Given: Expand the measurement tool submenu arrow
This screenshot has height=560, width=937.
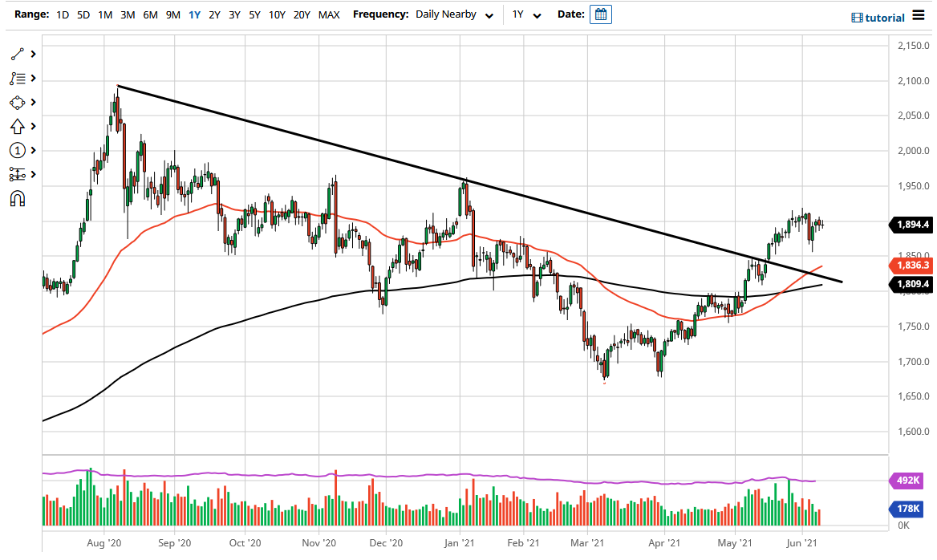Looking at the screenshot, I should (34, 174).
